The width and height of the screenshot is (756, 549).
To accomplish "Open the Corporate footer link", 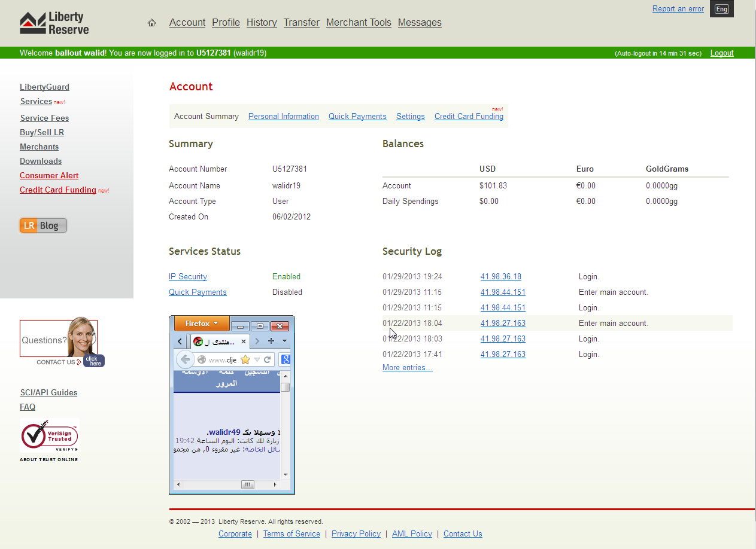I will coord(235,534).
